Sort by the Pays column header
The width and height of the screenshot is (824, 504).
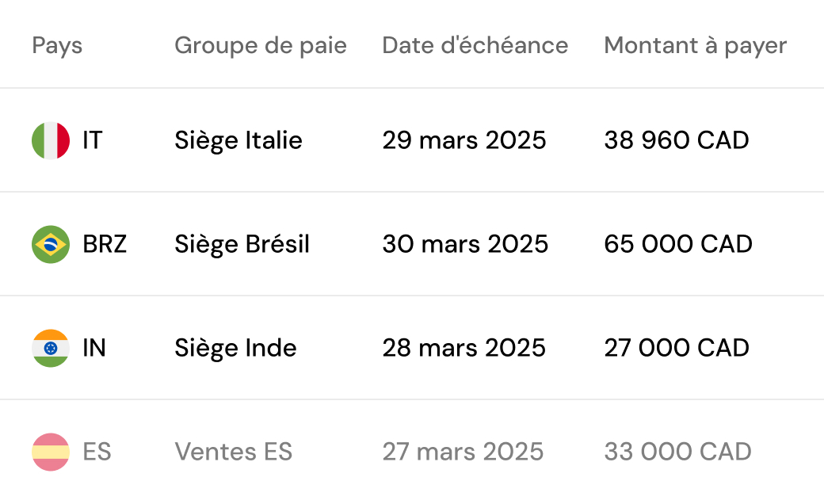[x=57, y=46]
